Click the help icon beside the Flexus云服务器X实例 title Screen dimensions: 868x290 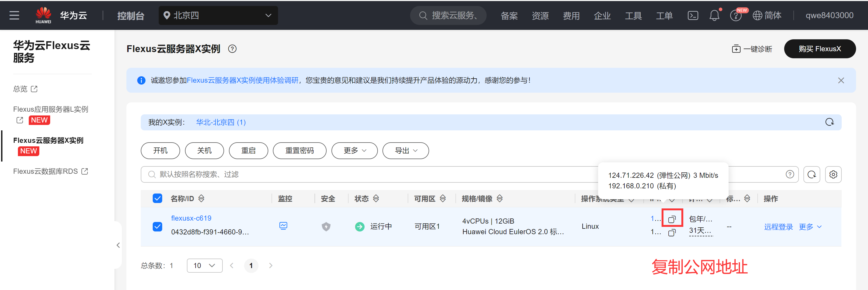point(232,49)
